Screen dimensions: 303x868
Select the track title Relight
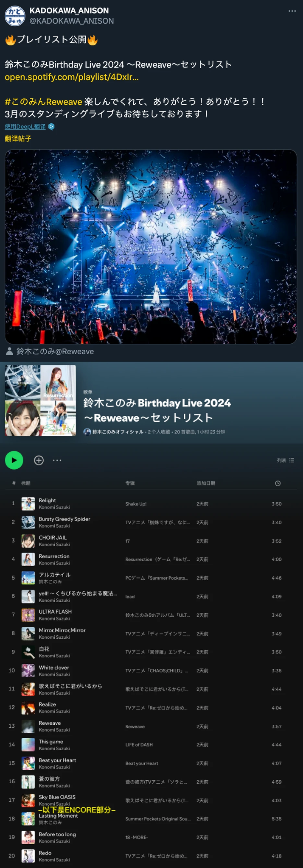coord(47,501)
